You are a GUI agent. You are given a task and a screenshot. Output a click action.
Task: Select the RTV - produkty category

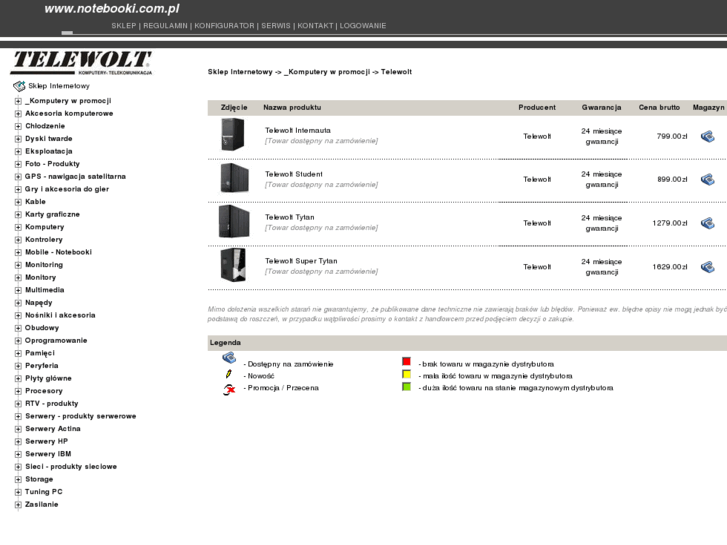51,404
